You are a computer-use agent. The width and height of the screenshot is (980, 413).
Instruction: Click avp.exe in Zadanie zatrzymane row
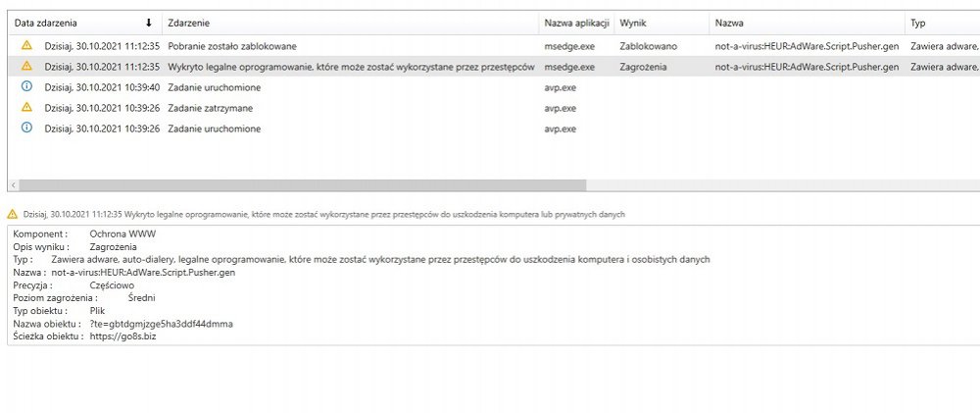click(560, 108)
